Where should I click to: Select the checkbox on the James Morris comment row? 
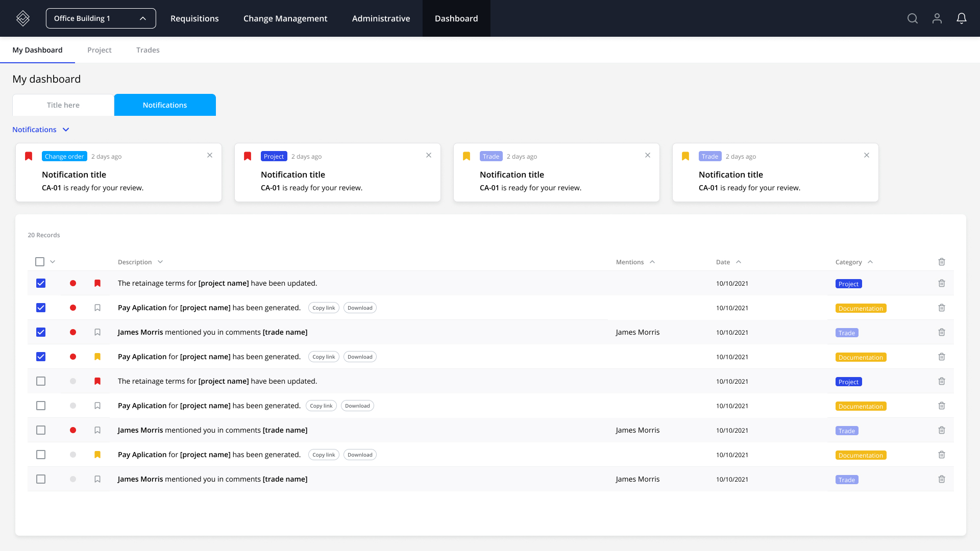coord(41,430)
